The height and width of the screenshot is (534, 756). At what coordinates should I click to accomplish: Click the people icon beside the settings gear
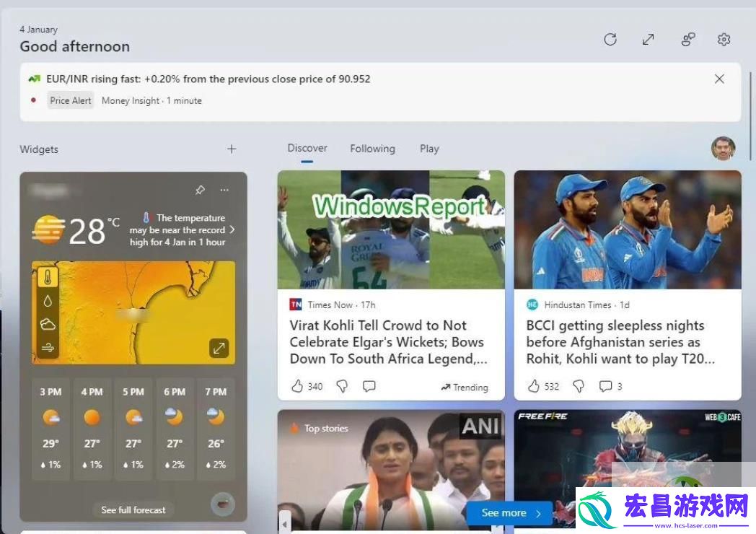tap(688, 39)
